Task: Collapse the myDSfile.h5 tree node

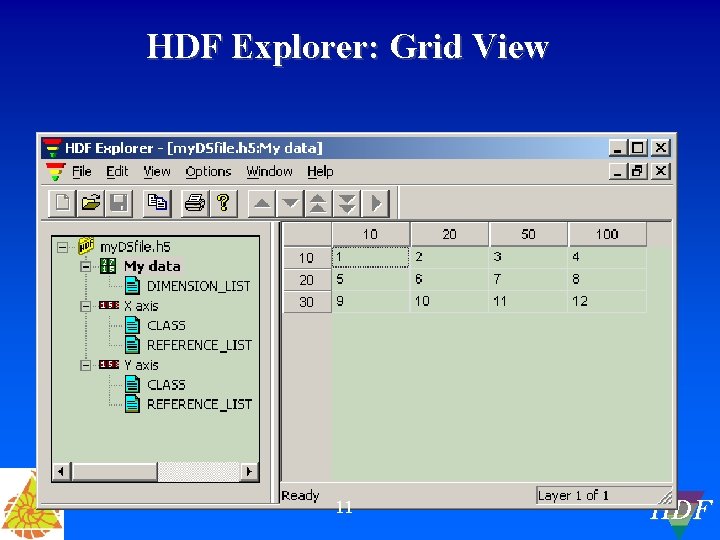Action: coord(62,248)
